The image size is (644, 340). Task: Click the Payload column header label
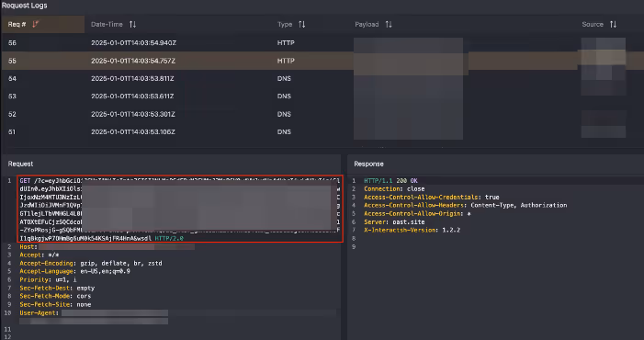click(x=367, y=24)
